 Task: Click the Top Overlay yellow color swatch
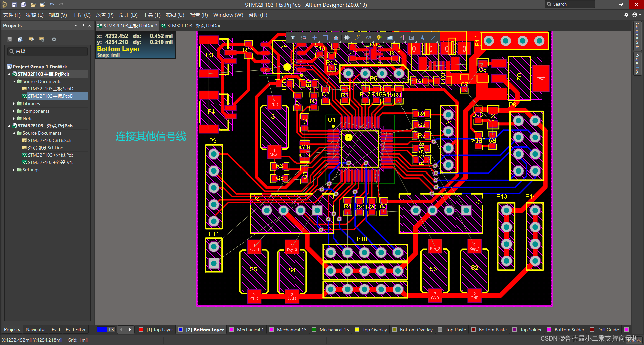pos(357,330)
